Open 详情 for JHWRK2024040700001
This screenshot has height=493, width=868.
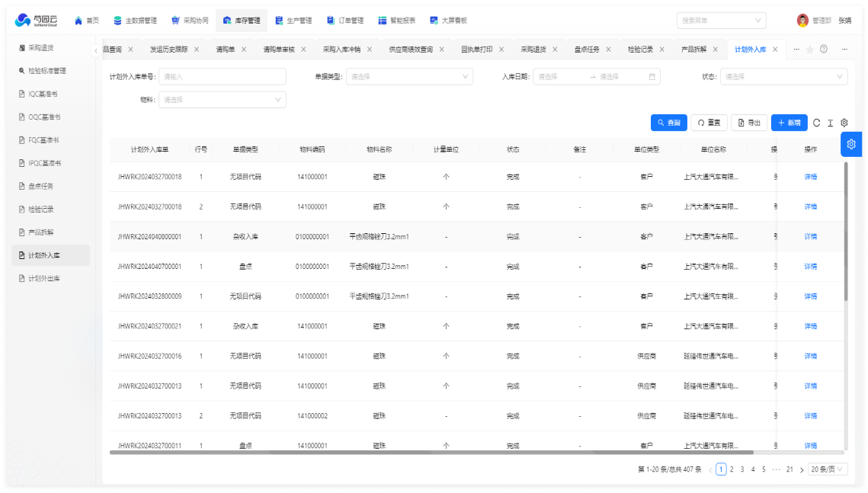coord(810,267)
